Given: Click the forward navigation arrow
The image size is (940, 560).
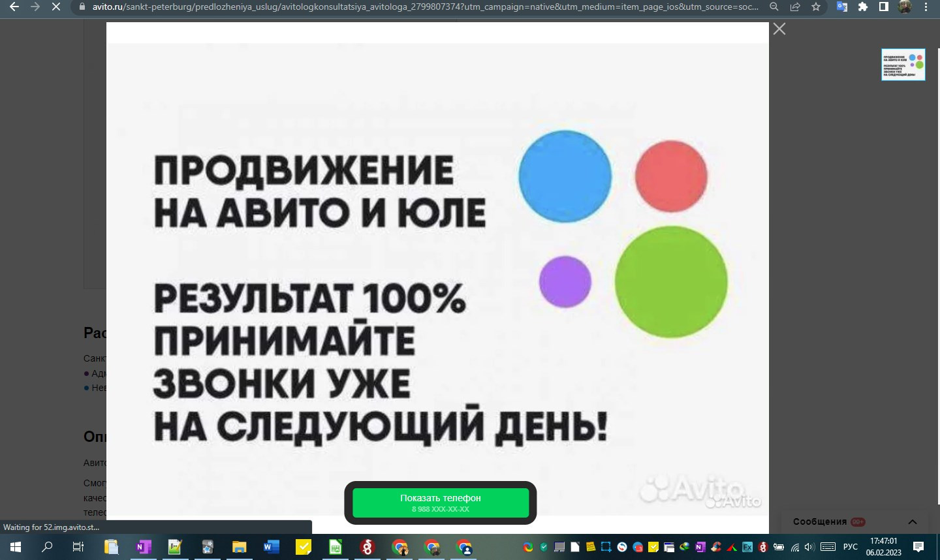Looking at the screenshot, I should click(x=35, y=7).
